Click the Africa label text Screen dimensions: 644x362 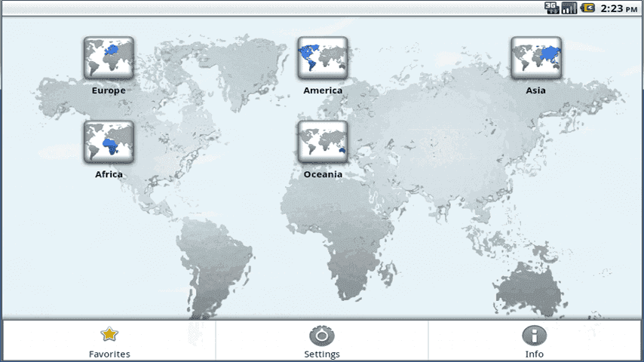[x=109, y=174]
